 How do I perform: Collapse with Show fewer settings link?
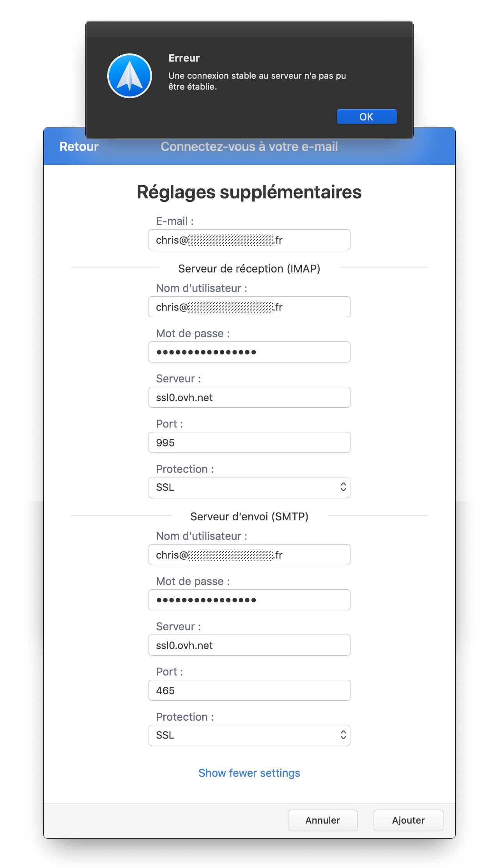coord(249,773)
